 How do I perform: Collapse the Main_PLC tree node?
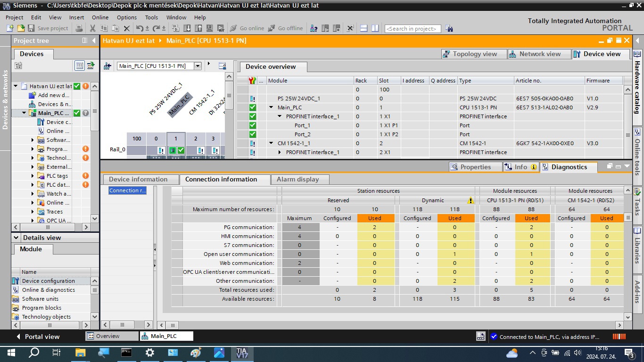(24, 113)
